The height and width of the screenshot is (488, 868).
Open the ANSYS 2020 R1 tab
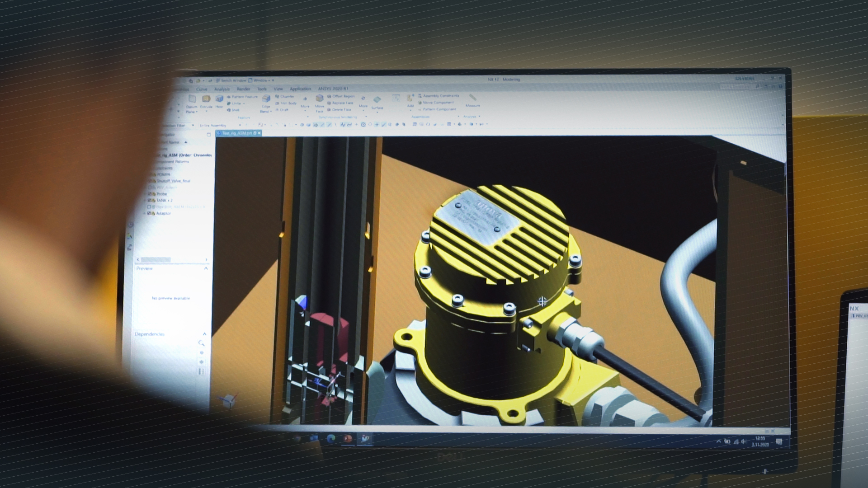[333, 89]
